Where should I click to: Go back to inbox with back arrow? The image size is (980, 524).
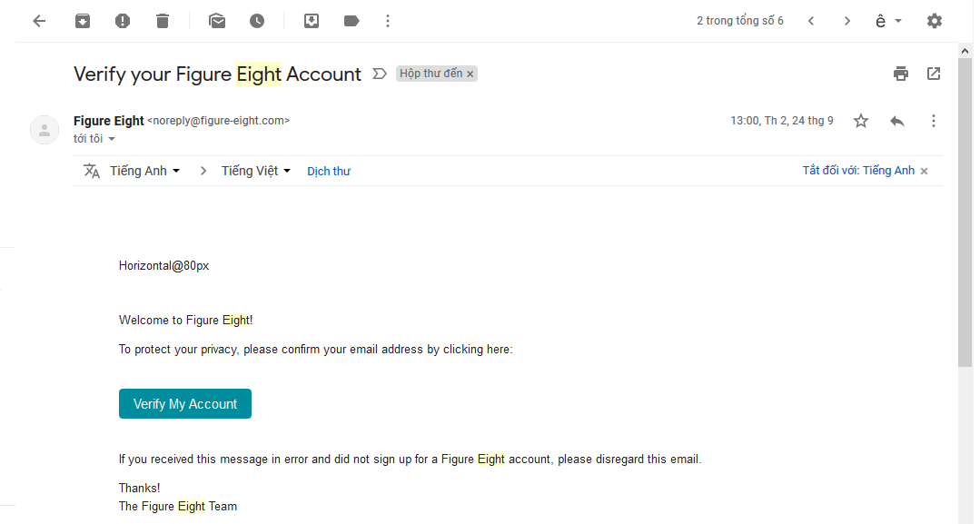coord(39,21)
